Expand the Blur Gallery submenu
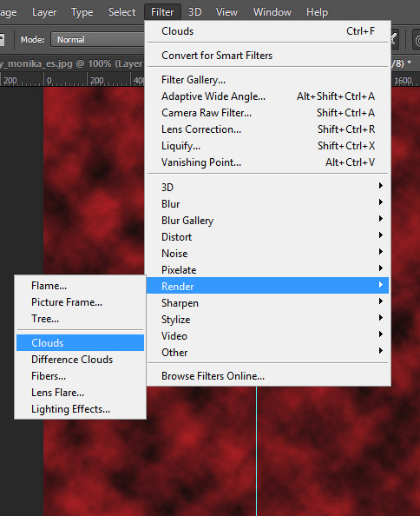 (268, 221)
